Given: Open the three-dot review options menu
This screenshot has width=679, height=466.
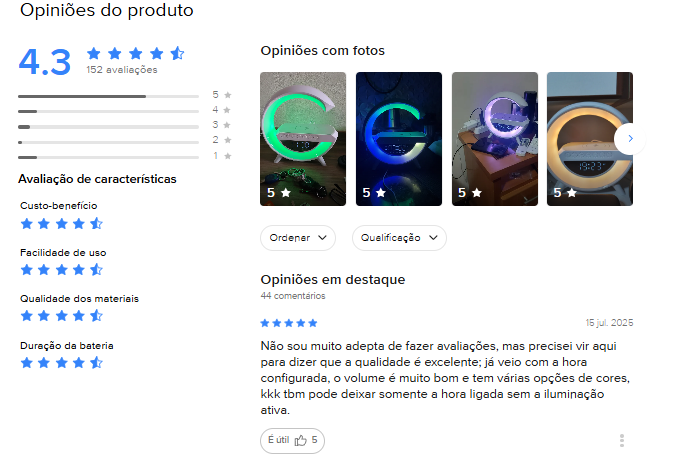Looking at the screenshot, I should pos(622,440).
